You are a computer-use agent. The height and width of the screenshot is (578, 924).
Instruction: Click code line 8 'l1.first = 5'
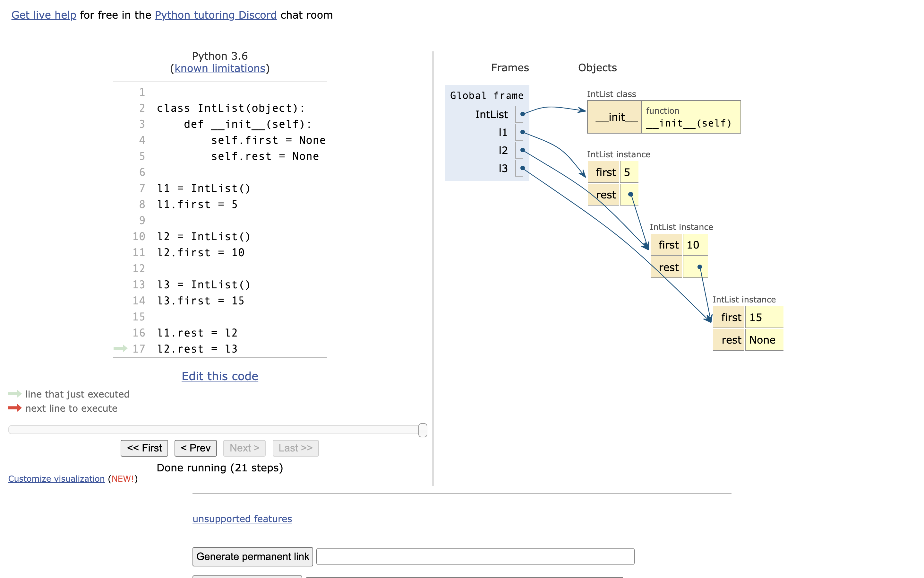(x=197, y=205)
